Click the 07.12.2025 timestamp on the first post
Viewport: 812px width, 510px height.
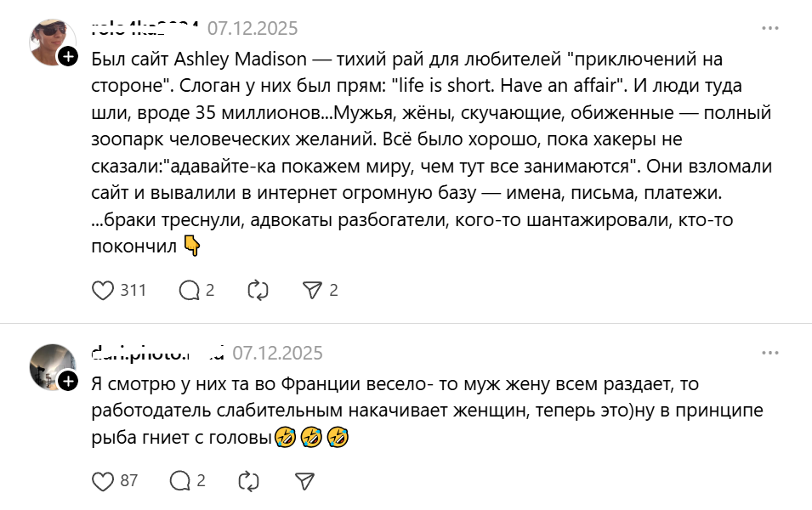(x=253, y=28)
